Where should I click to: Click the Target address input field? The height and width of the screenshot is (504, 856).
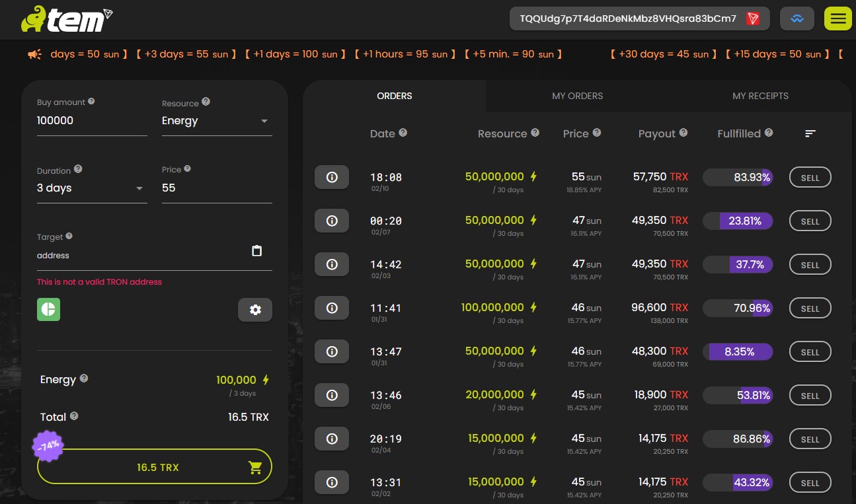140,256
